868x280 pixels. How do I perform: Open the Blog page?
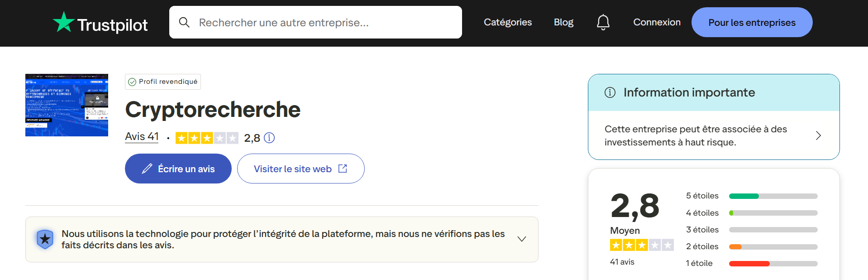coord(563,22)
